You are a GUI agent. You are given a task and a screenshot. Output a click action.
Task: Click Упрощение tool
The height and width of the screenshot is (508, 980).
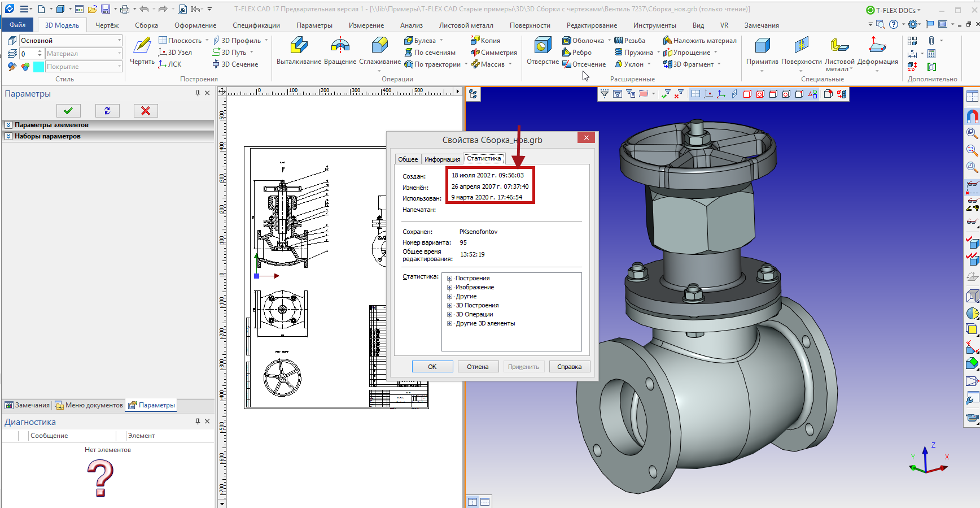click(687, 53)
